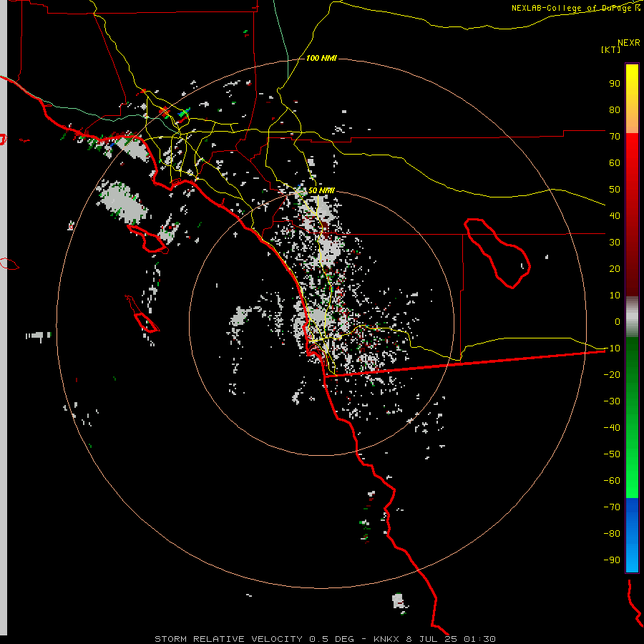
Task: Click the positive 50 scale value
Action: [x=615, y=190]
